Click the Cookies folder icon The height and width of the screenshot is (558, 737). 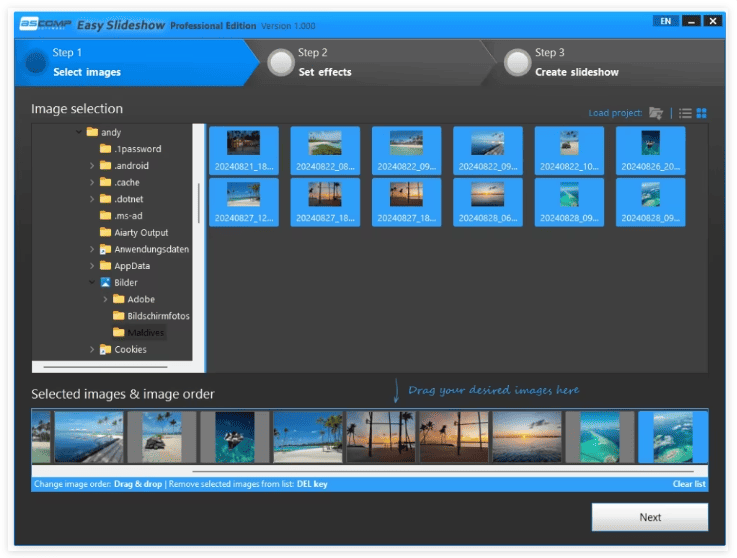[105, 349]
